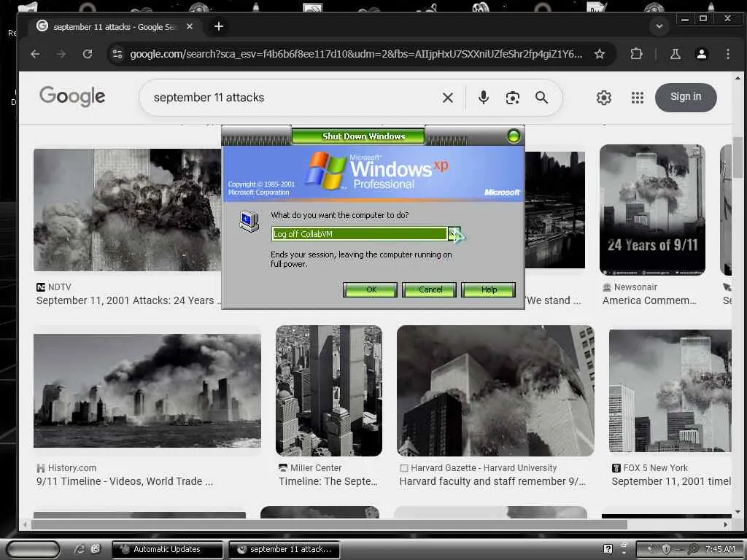Viewport: 747px width, 560px height.
Task: Click the Harvard Gazette - Harvard University label
Action: (484, 468)
